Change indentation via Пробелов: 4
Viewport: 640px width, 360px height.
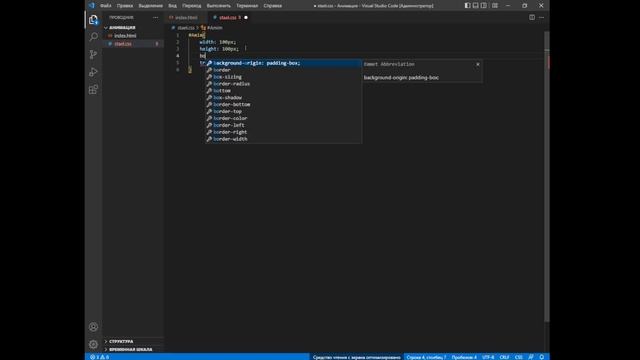click(464, 357)
